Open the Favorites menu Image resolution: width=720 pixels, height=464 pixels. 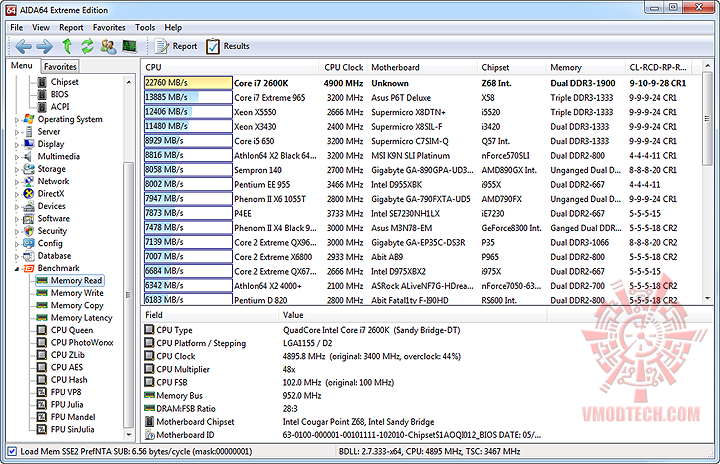coord(109,28)
